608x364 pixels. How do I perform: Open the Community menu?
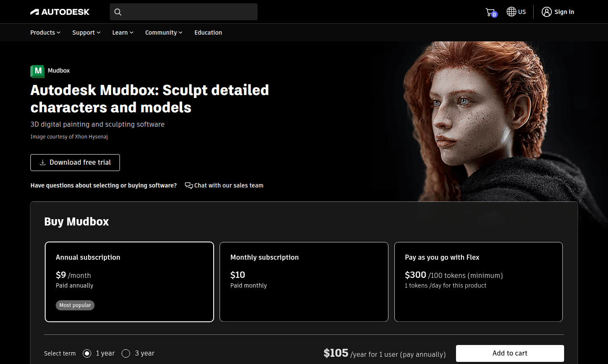pyautogui.click(x=163, y=33)
